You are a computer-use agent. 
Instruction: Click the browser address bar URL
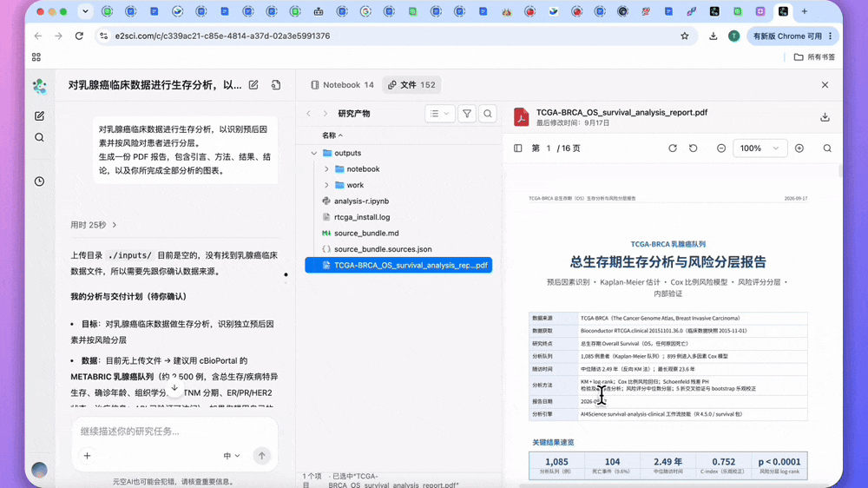pyautogui.click(x=222, y=36)
